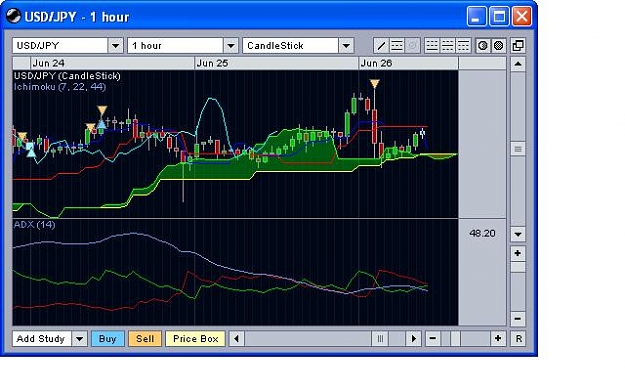This screenshot has width=625, height=391.
Task: Click the half-shaded octagon icon
Action: click(483, 46)
